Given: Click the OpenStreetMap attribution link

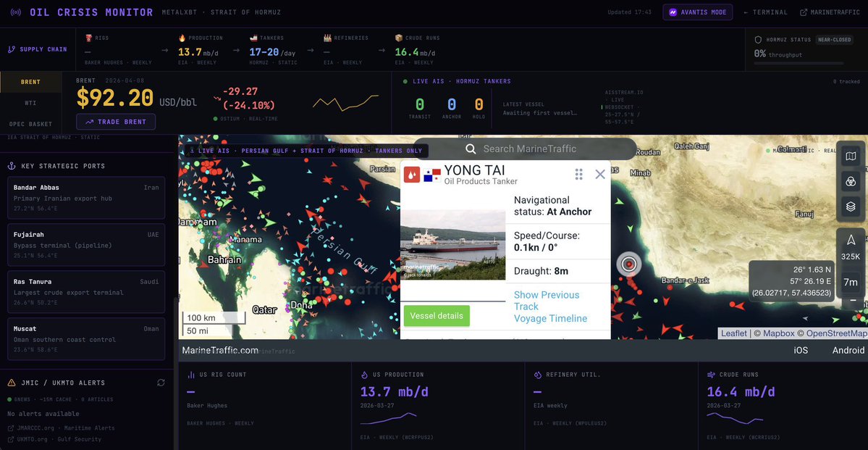Looking at the screenshot, I should click(x=837, y=333).
